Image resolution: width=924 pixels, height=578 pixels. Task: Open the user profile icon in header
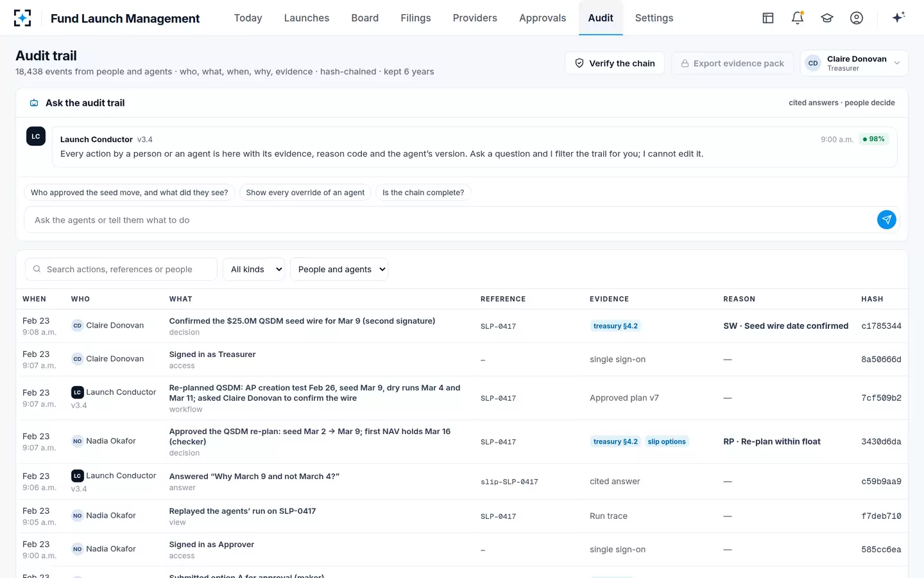pos(857,18)
